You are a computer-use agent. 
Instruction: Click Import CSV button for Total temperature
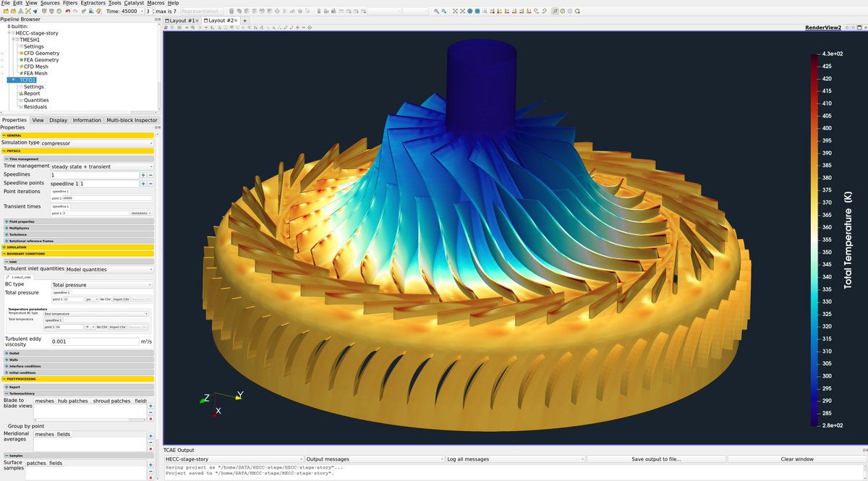(x=118, y=327)
